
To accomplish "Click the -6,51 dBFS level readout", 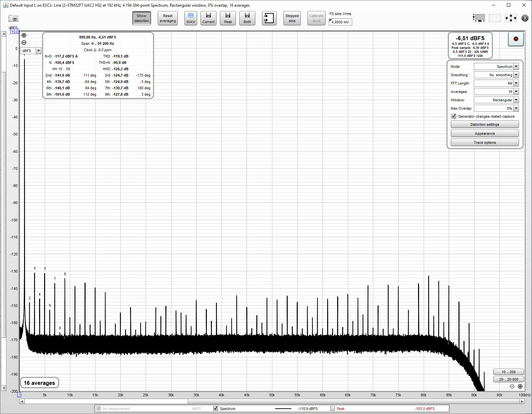I will pos(470,38).
